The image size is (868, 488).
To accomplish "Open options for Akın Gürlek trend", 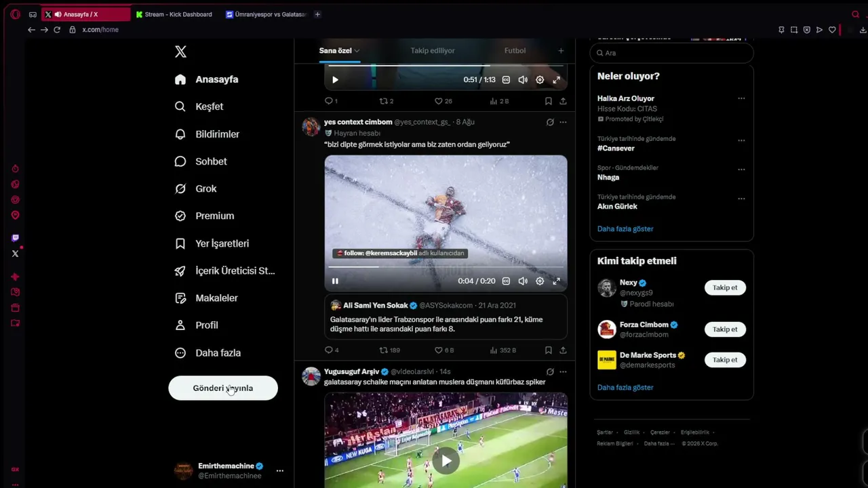I will point(741,199).
